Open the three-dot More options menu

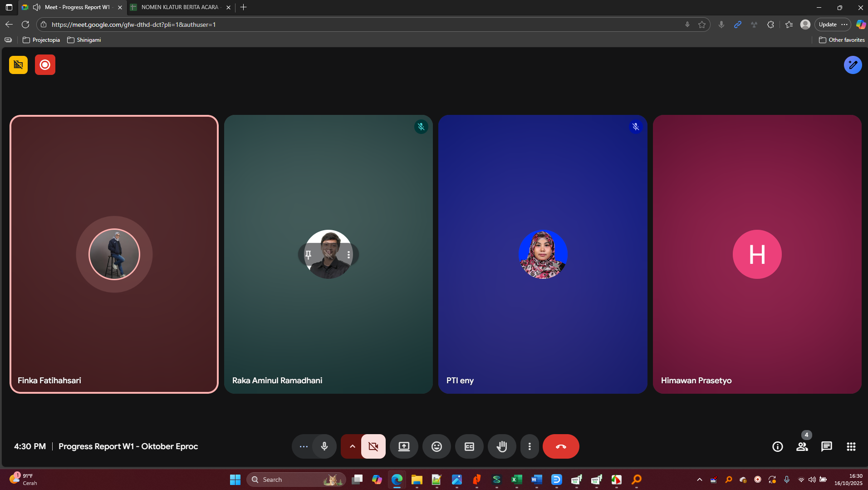tap(529, 446)
